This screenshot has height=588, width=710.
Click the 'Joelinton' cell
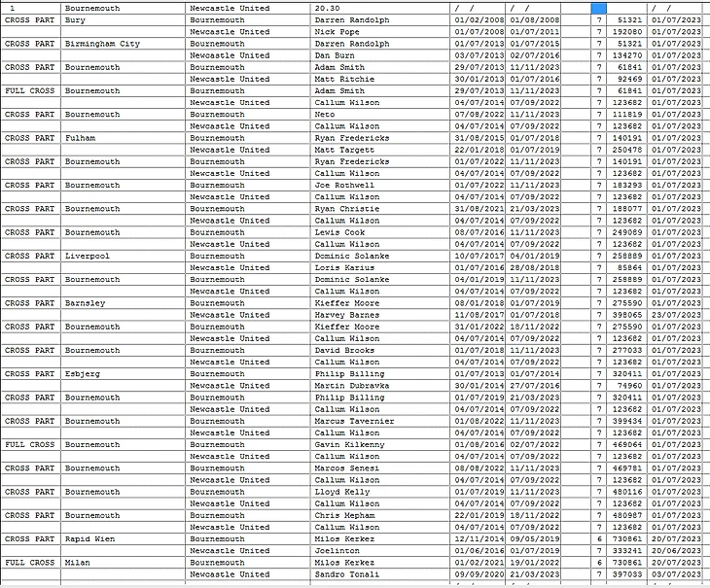coord(380,550)
